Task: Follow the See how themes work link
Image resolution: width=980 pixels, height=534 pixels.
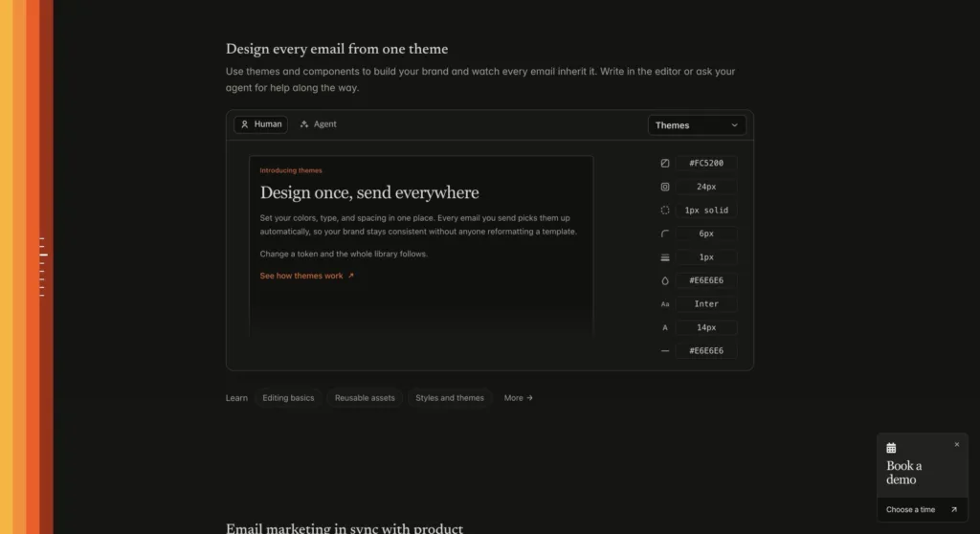Action: 306,276
